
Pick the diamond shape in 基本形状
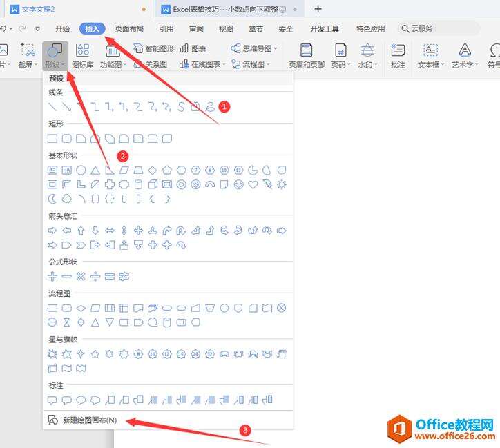click(153, 170)
